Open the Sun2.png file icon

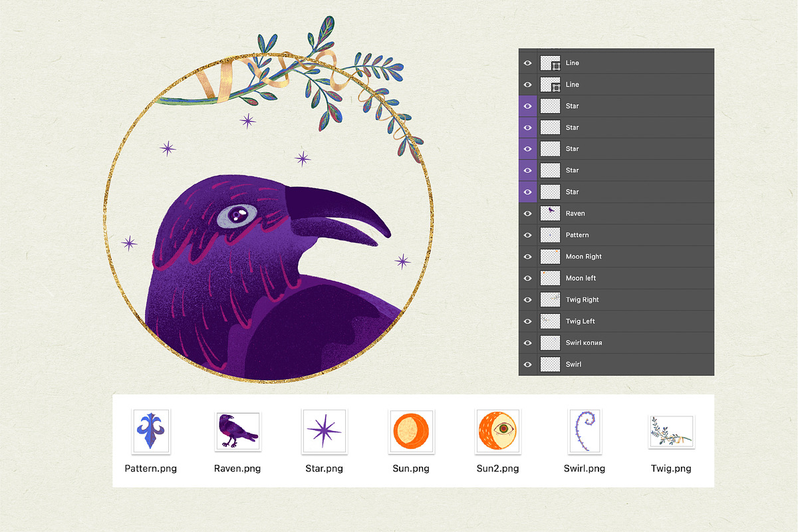(x=497, y=431)
